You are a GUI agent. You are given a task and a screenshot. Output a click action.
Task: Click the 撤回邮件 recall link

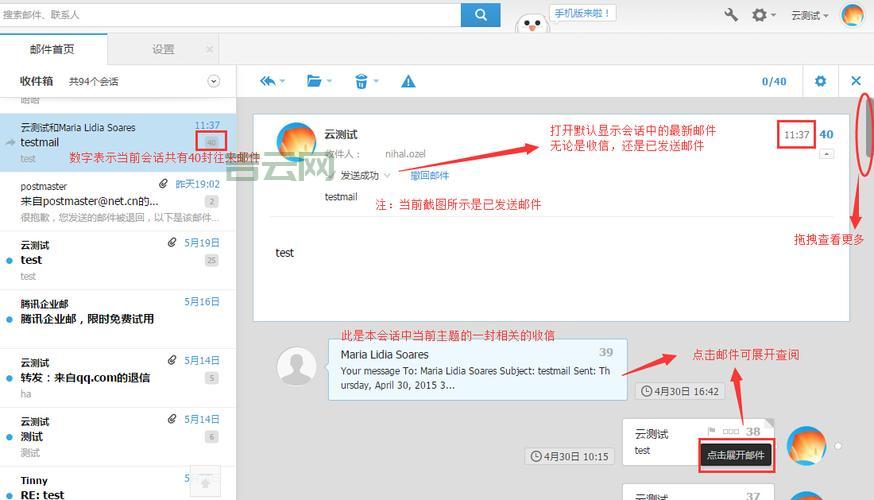[429, 176]
